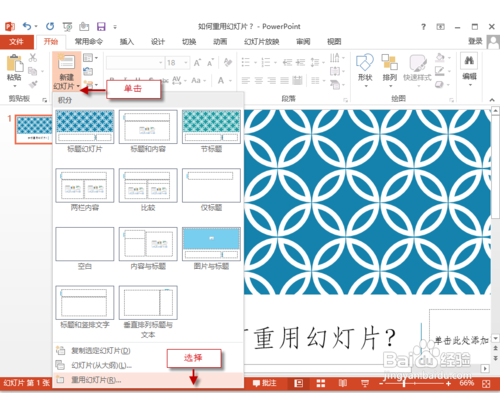Click the Redo/Repeat circular arrow icon
The width and height of the screenshot is (500, 393).
tap(50, 26)
